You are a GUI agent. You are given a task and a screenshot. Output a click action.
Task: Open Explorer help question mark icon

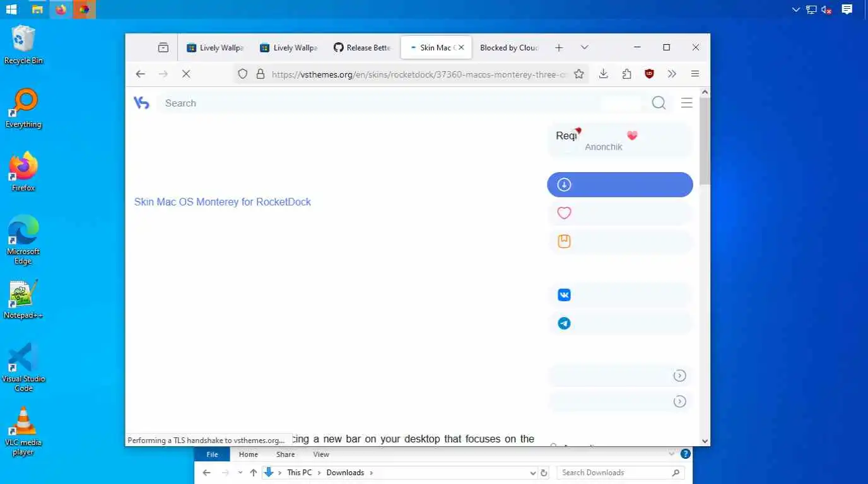686,454
